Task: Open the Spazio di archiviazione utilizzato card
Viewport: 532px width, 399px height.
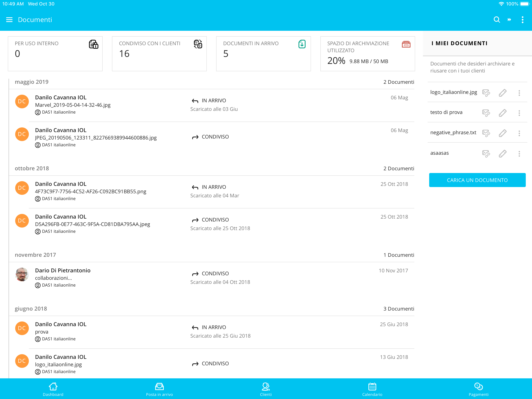Action: coord(367,54)
